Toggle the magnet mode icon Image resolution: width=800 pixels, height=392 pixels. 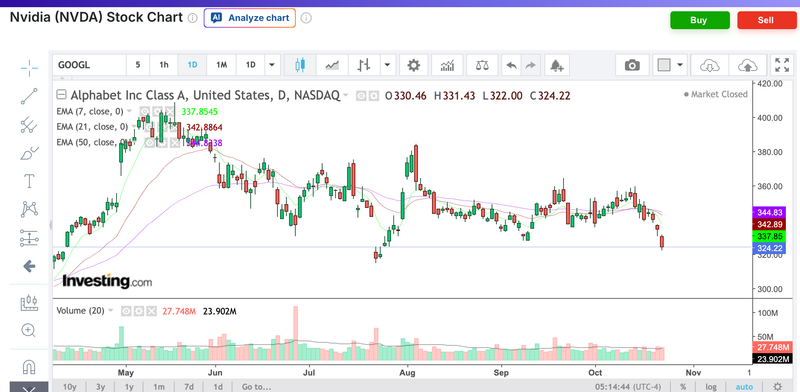29,366
